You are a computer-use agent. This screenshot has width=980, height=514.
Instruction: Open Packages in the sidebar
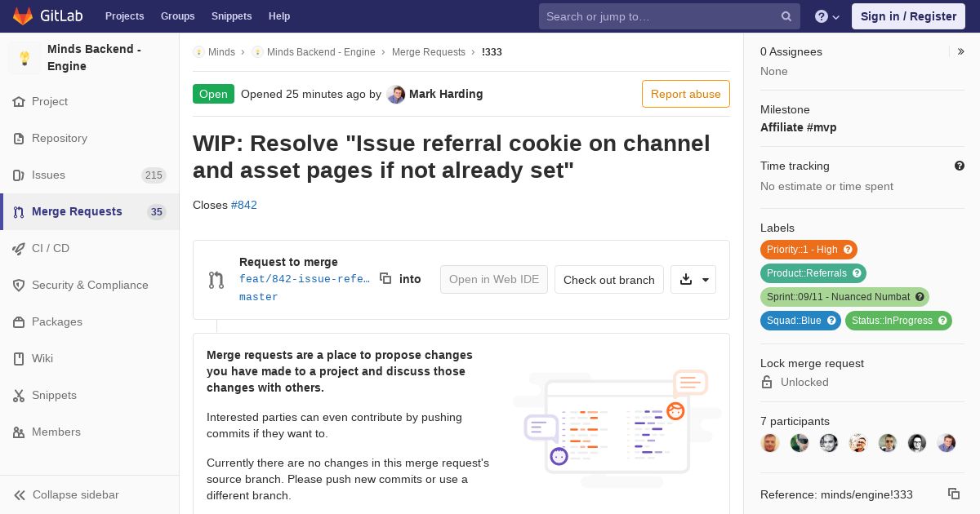[x=90, y=321]
